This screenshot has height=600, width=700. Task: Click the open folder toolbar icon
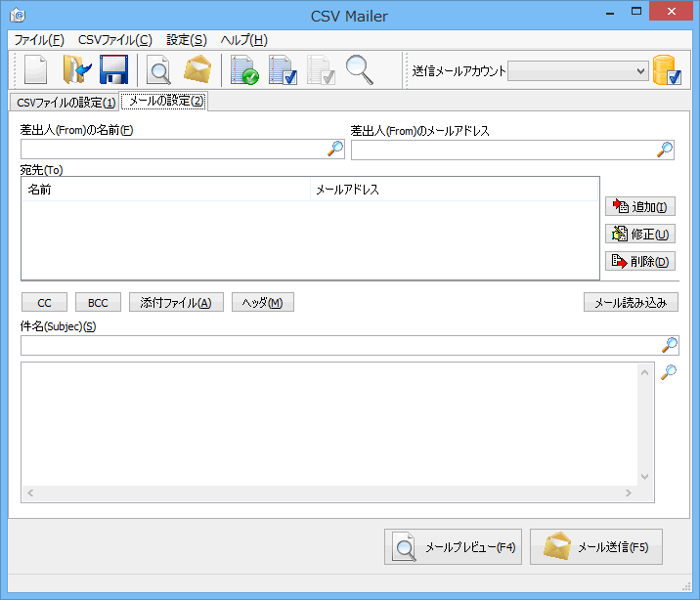click(76, 70)
